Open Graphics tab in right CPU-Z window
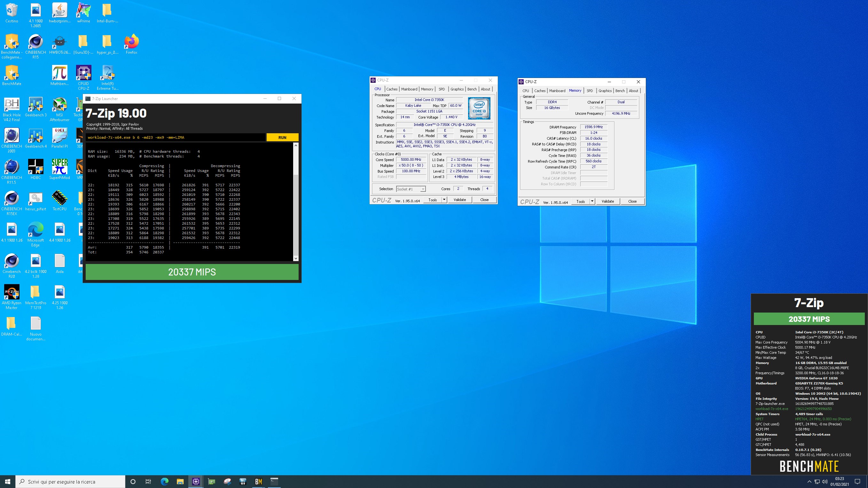Image resolution: width=868 pixels, height=488 pixels. [x=605, y=90]
